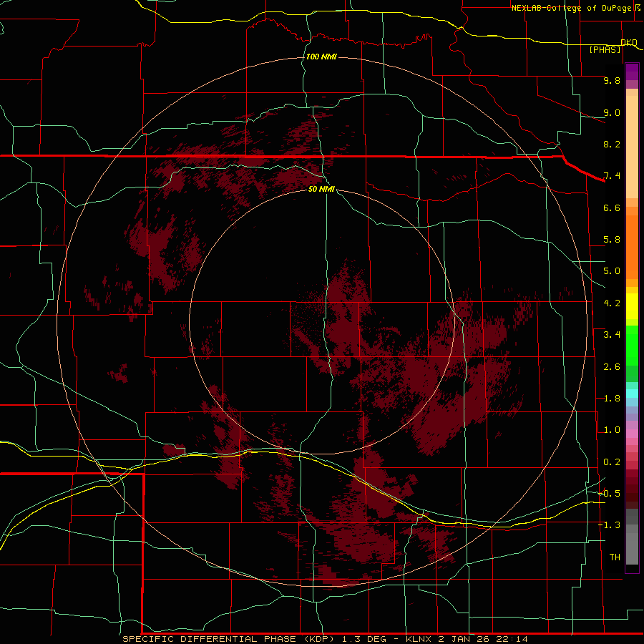Click the 3.4 scale value
This screenshot has height=644, width=644.
click(x=612, y=335)
